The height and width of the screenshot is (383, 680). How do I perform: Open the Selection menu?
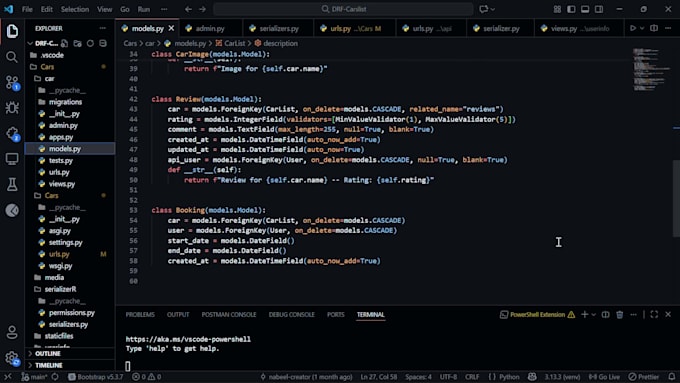(x=75, y=9)
